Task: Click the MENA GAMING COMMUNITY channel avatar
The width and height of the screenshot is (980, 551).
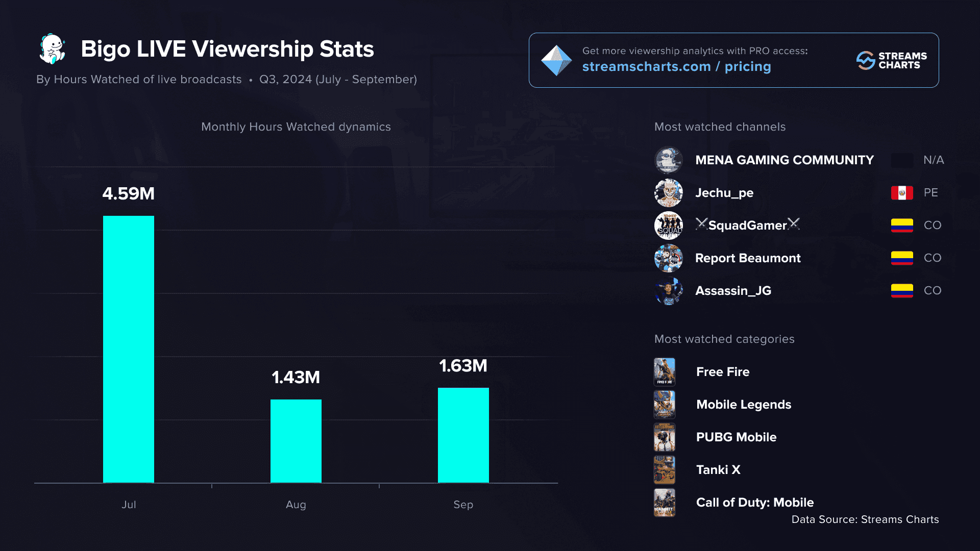Action: (x=668, y=160)
